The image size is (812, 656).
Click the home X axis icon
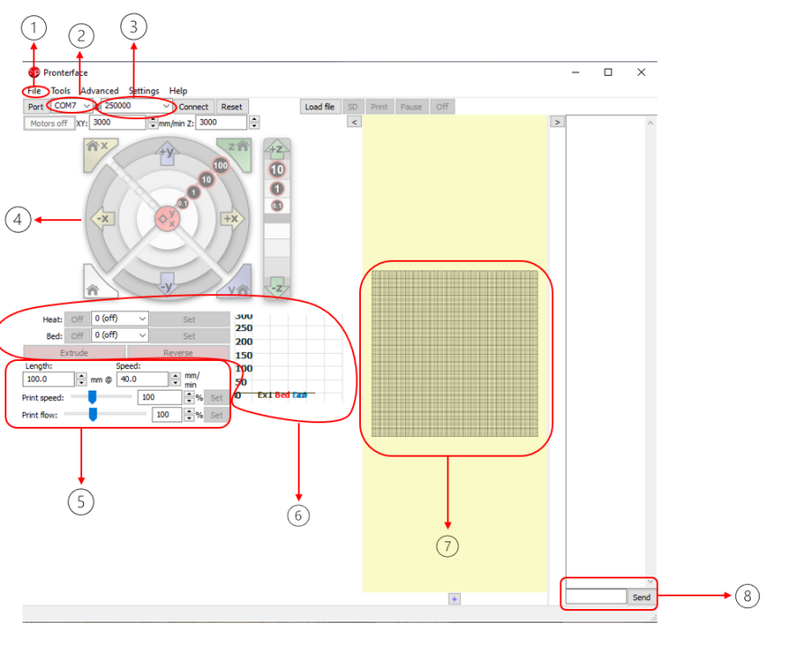point(96,147)
